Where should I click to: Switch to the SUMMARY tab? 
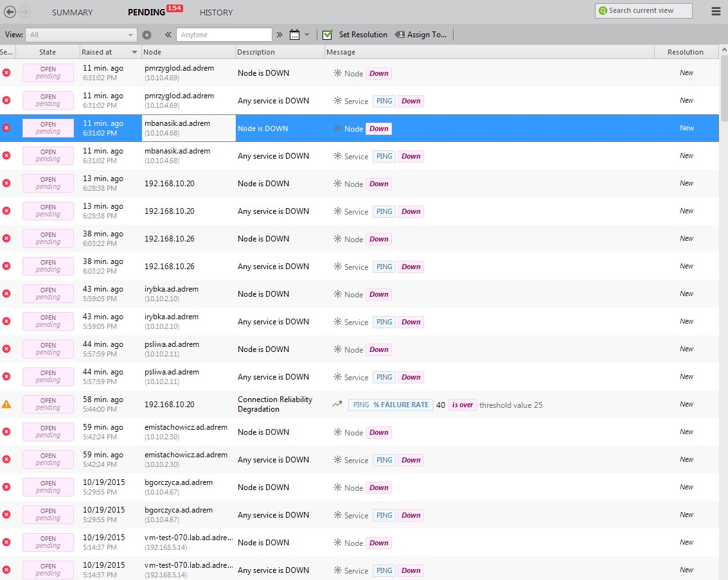[72, 12]
